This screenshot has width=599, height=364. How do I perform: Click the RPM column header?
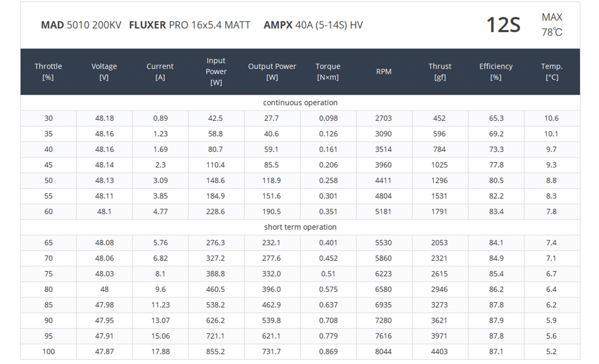[384, 71]
